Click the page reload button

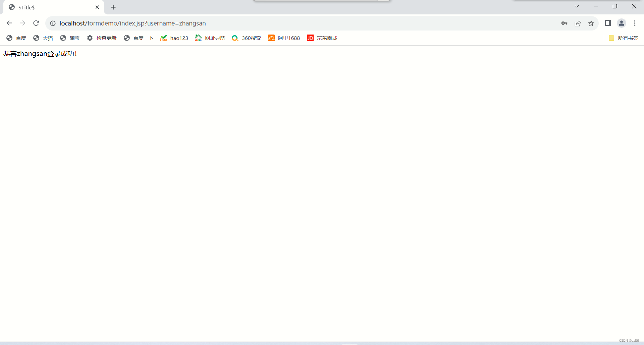tap(36, 23)
